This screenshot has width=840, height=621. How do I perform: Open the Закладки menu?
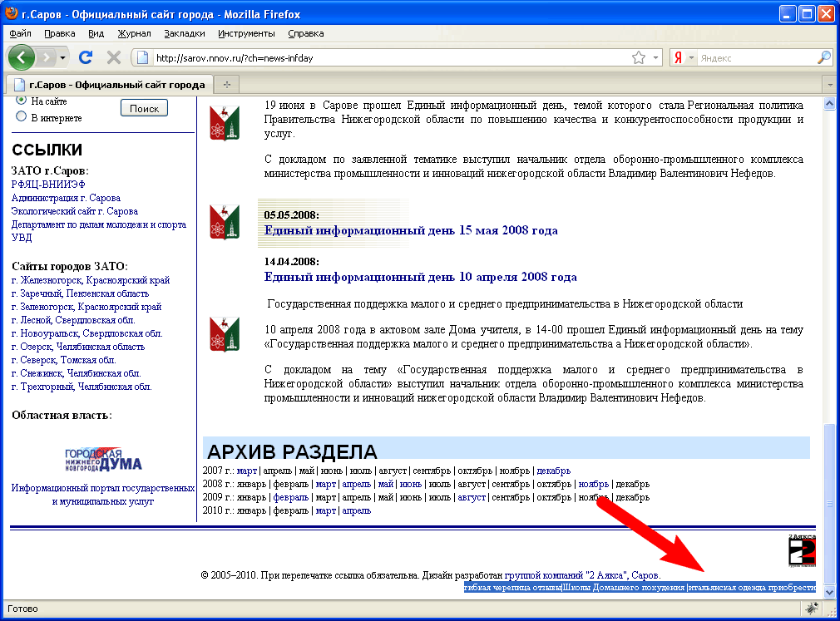[184, 33]
